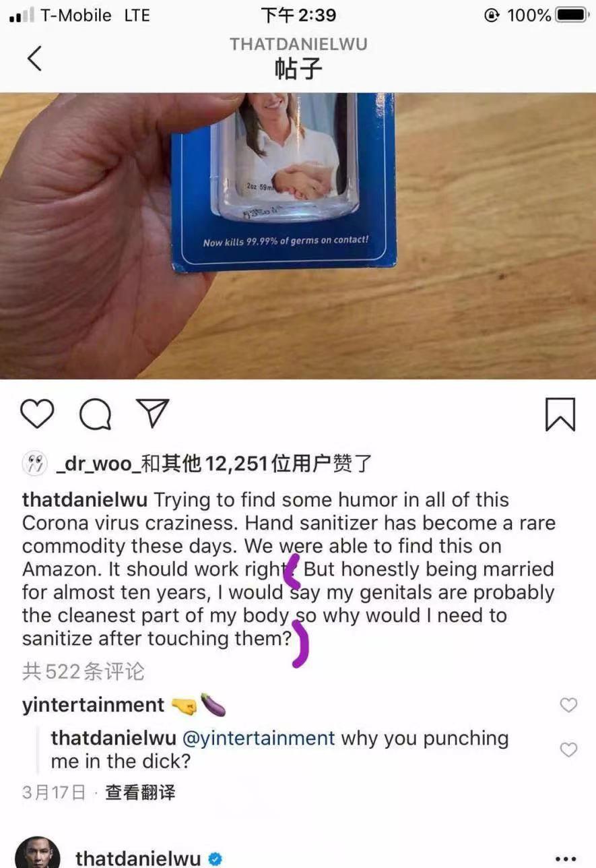The image size is (596, 868).
Task: Open thatdanielwu username in caption
Action: [x=86, y=500]
